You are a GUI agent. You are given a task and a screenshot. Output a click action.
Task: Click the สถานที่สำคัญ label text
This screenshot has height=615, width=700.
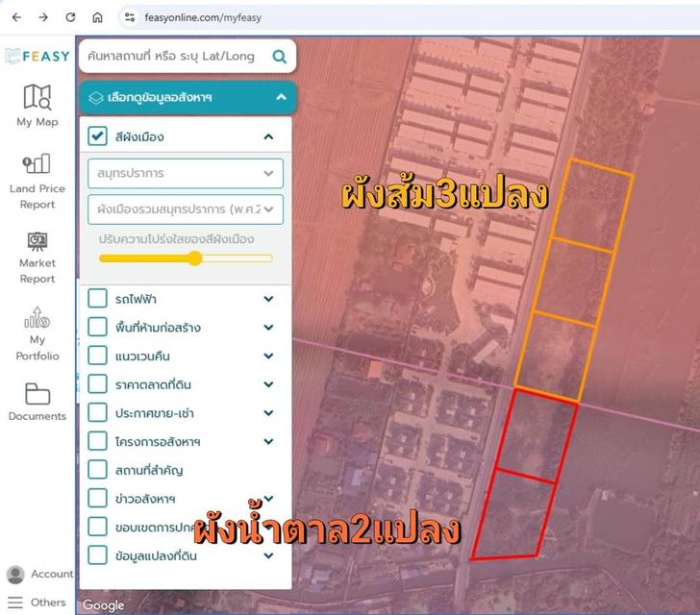[149, 471]
